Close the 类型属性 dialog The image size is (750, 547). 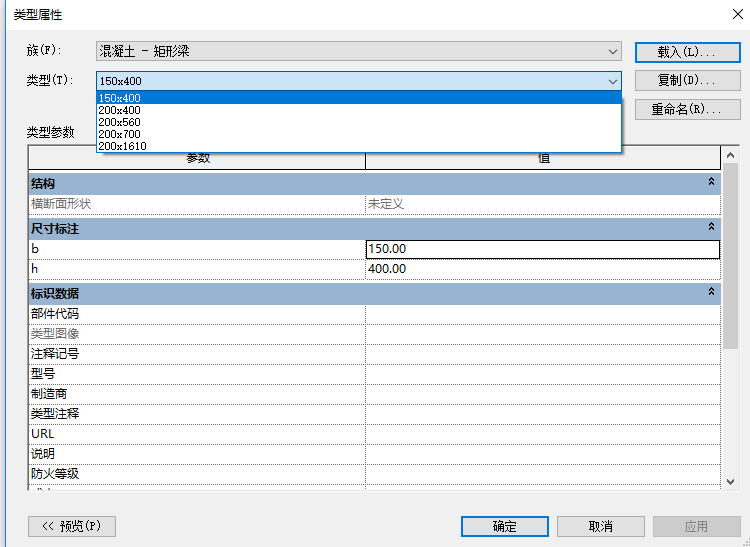point(738,14)
